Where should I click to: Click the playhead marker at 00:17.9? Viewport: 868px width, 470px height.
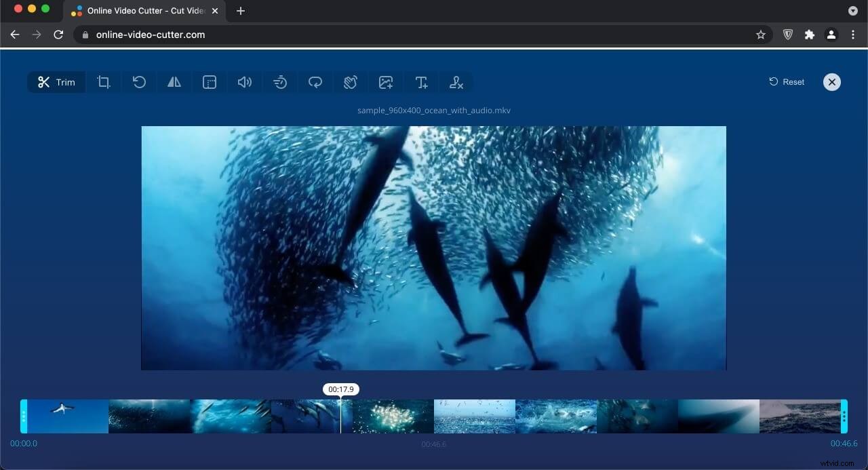(340, 389)
